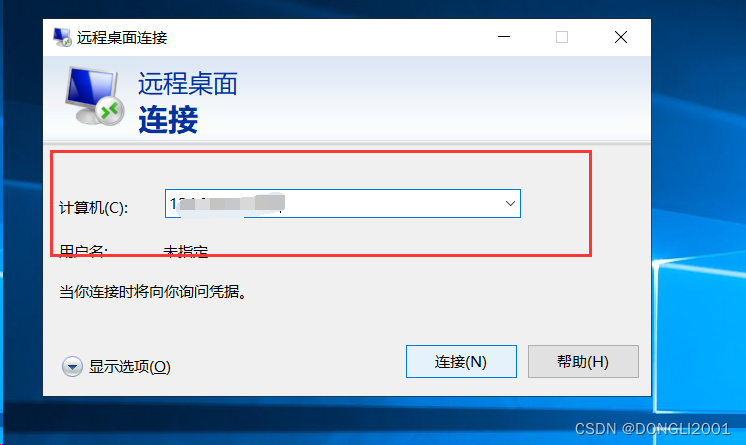746x445 pixels.
Task: Click the 连接(N) button
Action: (x=461, y=362)
